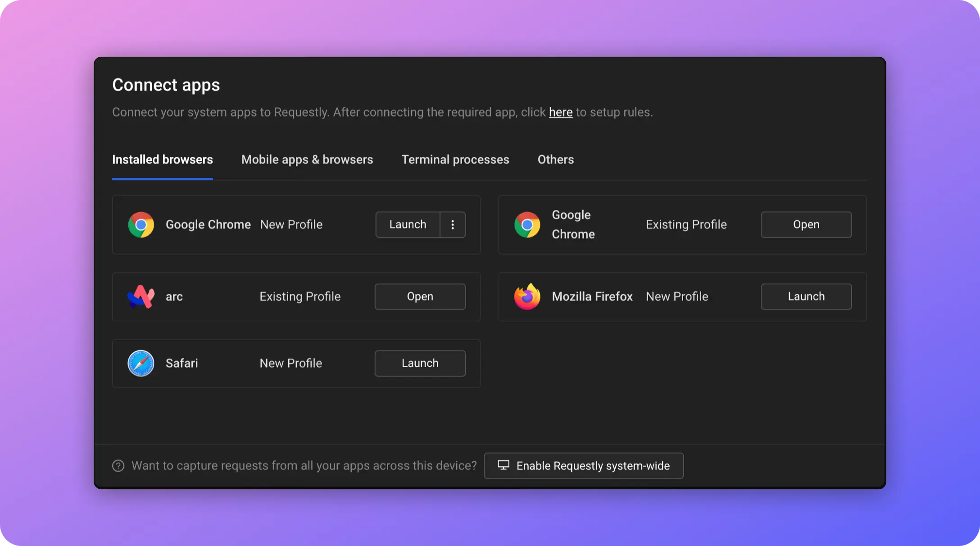Open arc existing profile

[420, 296]
